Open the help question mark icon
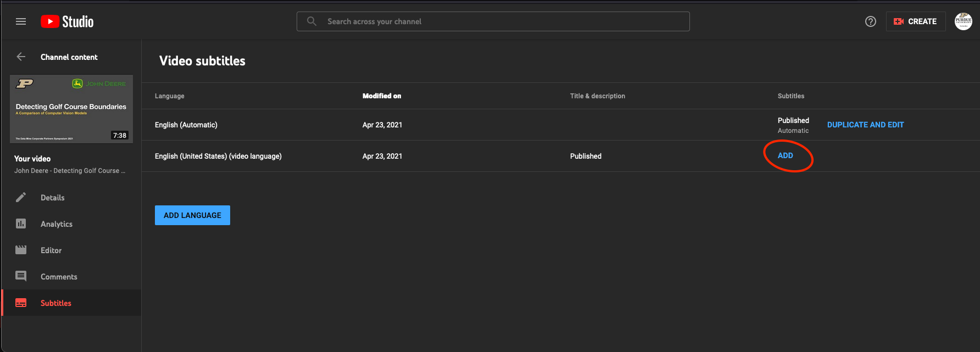This screenshot has width=980, height=352. pyautogui.click(x=870, y=21)
